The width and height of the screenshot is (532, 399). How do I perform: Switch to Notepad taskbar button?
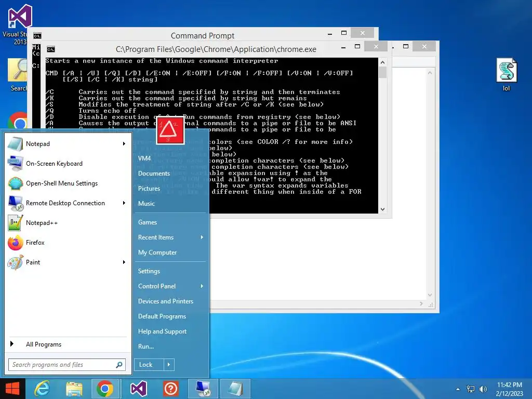(235, 389)
